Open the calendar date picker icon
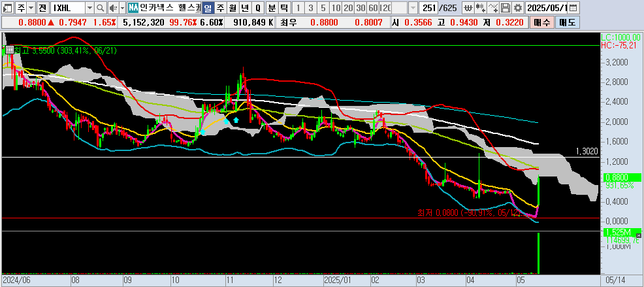The image size is (644, 287). (573, 7)
